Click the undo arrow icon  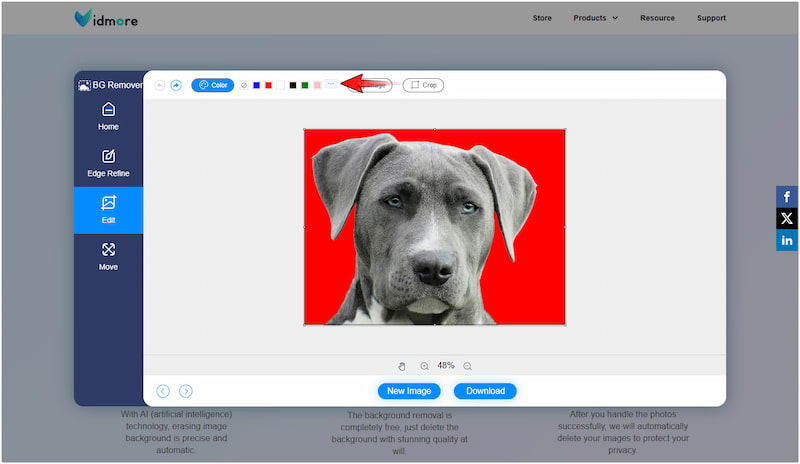[161, 86]
